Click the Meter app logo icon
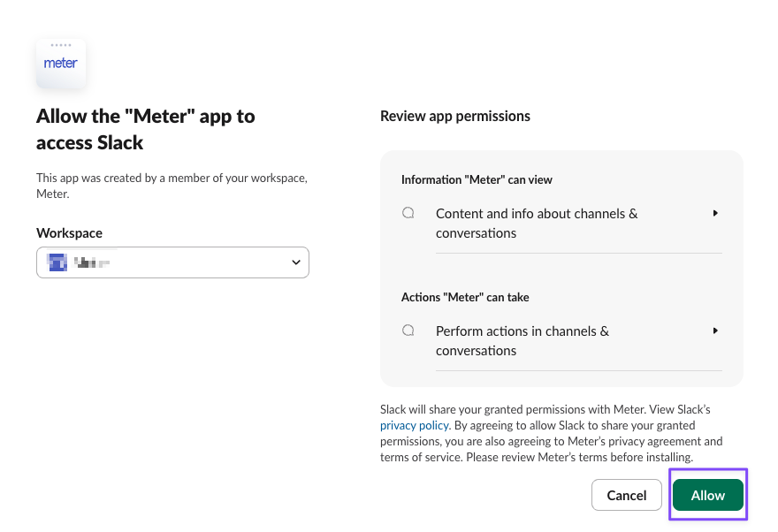This screenshot has height=532, width=778. point(60,62)
